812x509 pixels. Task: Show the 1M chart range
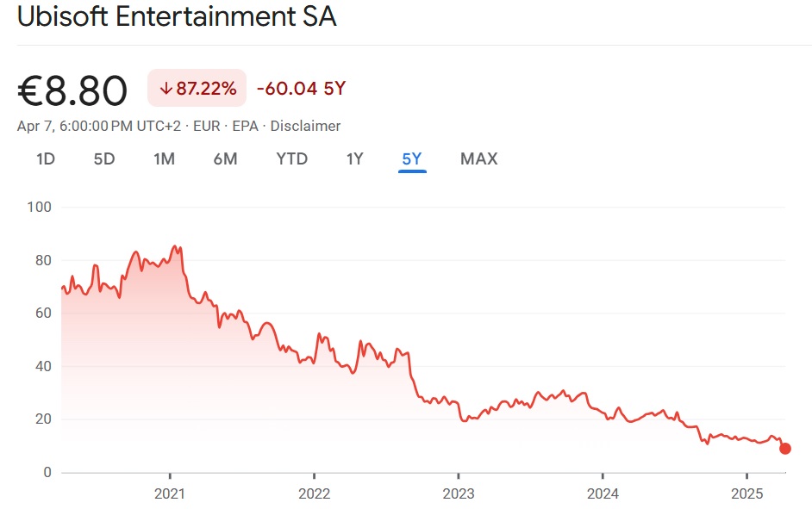164,159
